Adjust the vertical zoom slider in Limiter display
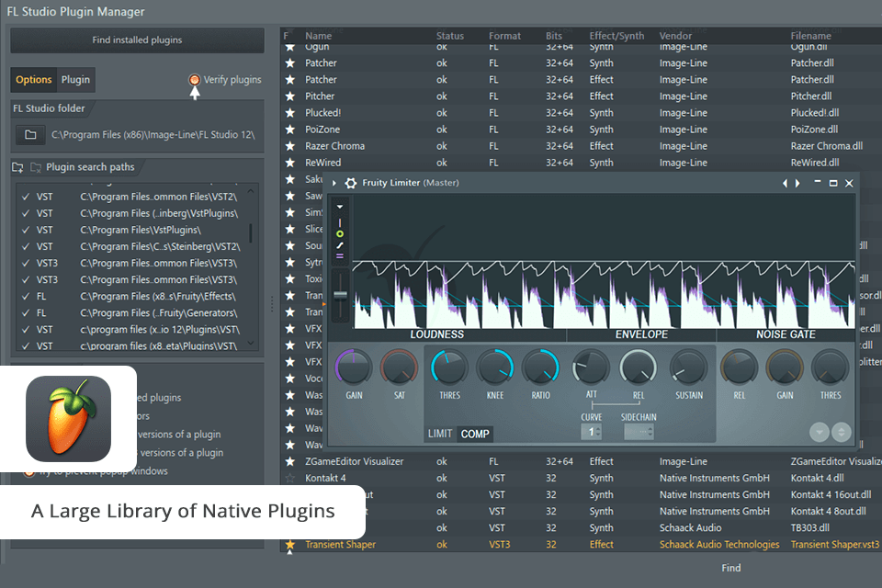Image resolution: width=882 pixels, height=588 pixels. (x=340, y=295)
